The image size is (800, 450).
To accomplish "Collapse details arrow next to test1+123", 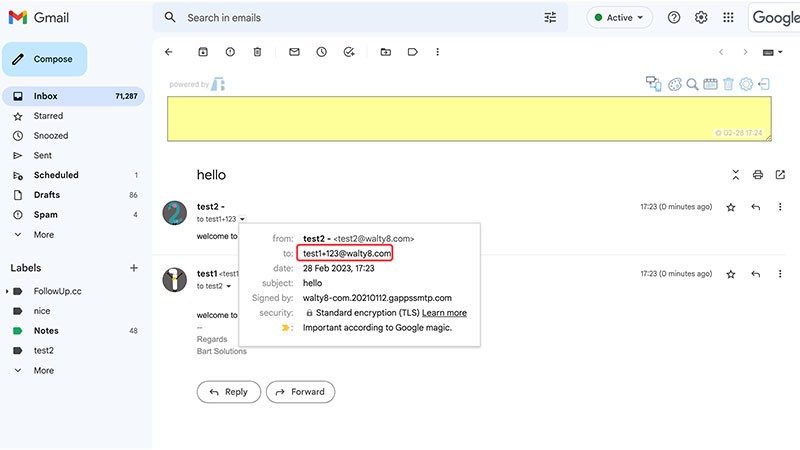I will tap(242, 219).
